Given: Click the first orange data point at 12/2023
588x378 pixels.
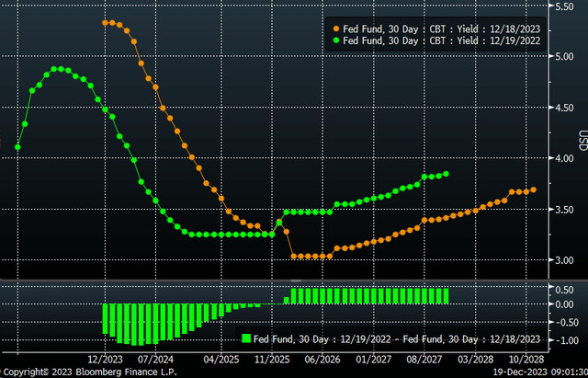Looking at the screenshot, I should [106, 22].
